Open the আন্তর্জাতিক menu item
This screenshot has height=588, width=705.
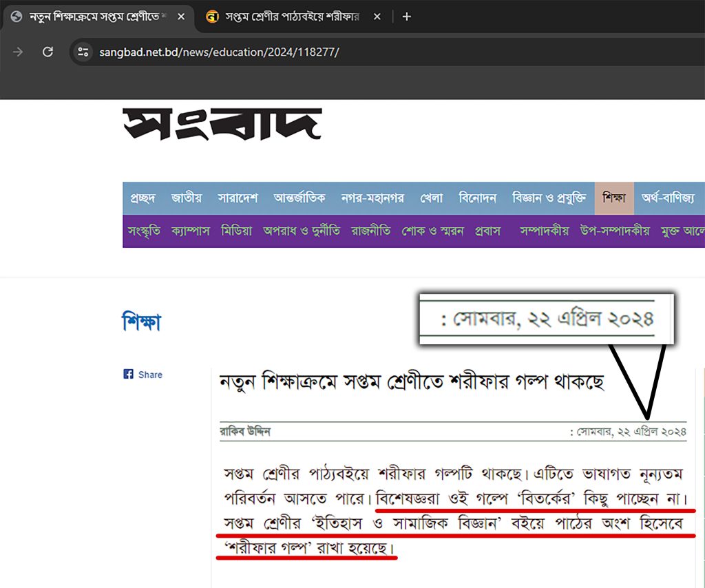(299, 198)
